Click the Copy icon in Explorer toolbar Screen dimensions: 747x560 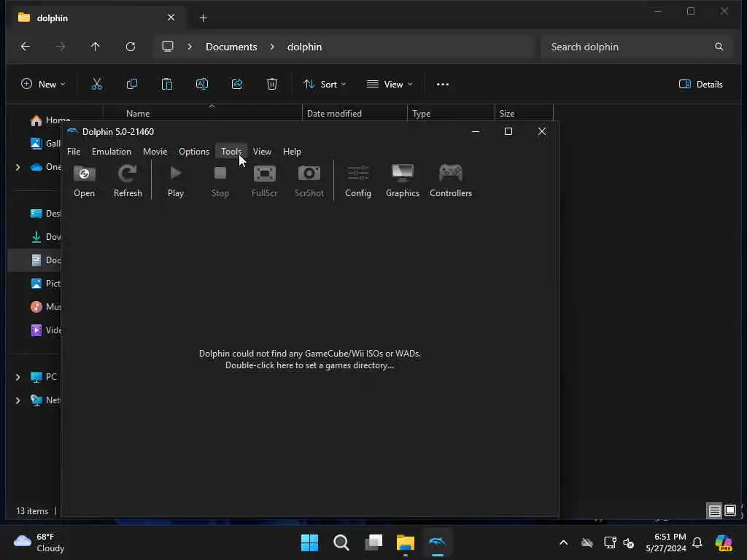tap(132, 85)
